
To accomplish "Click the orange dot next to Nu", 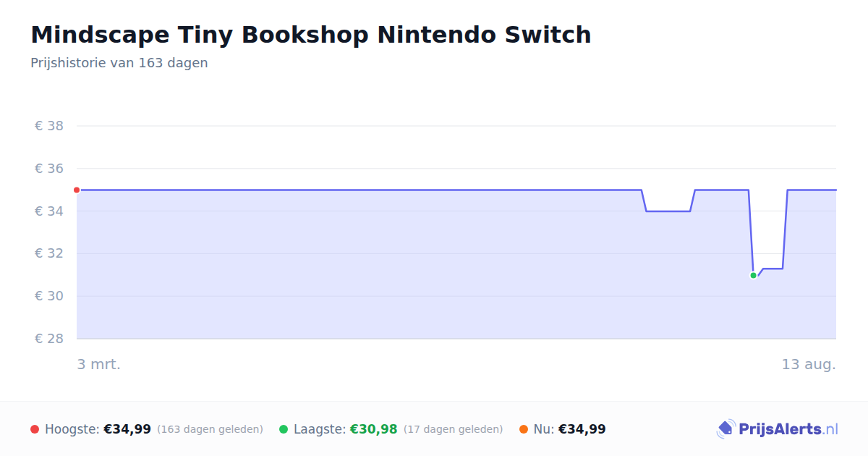I will (x=524, y=429).
